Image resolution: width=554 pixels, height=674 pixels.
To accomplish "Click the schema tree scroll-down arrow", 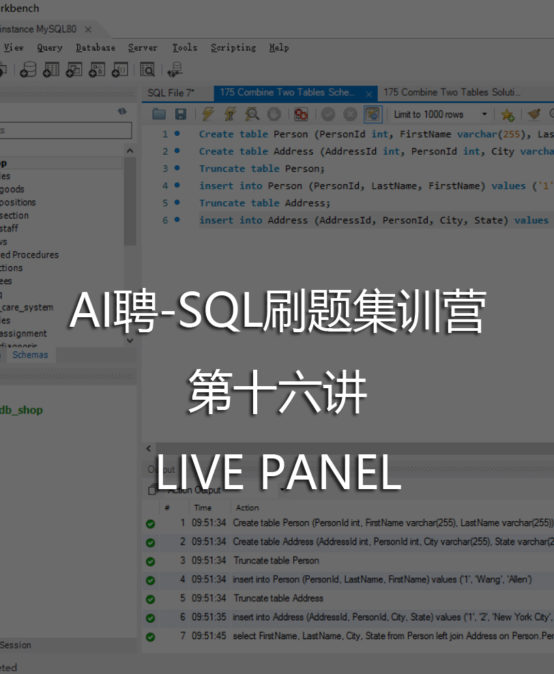I will tap(130, 340).
